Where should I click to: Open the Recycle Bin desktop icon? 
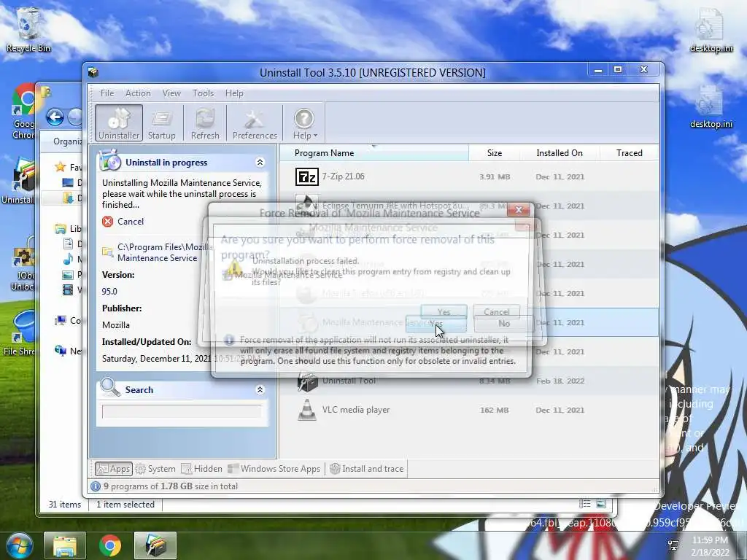pos(28,29)
